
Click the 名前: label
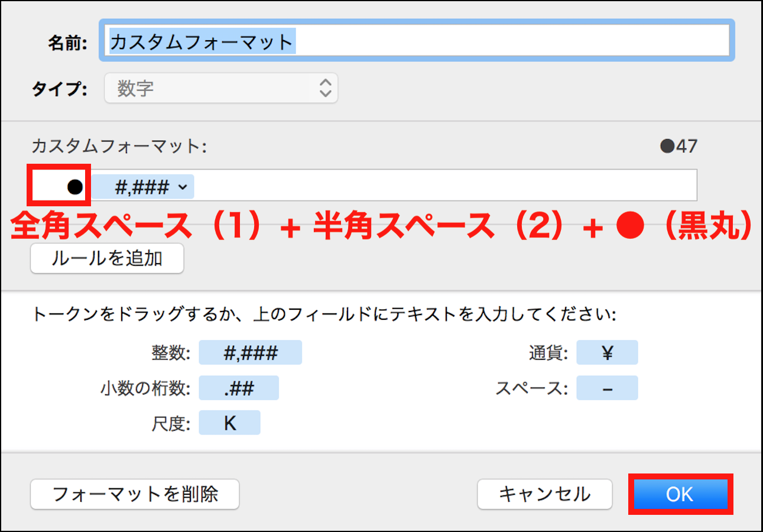(67, 43)
